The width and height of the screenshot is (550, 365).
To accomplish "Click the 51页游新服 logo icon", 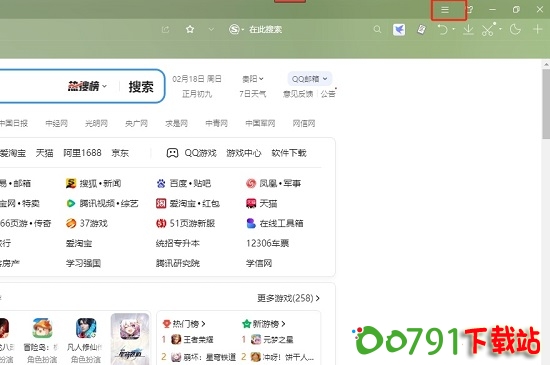I will click(x=161, y=223).
